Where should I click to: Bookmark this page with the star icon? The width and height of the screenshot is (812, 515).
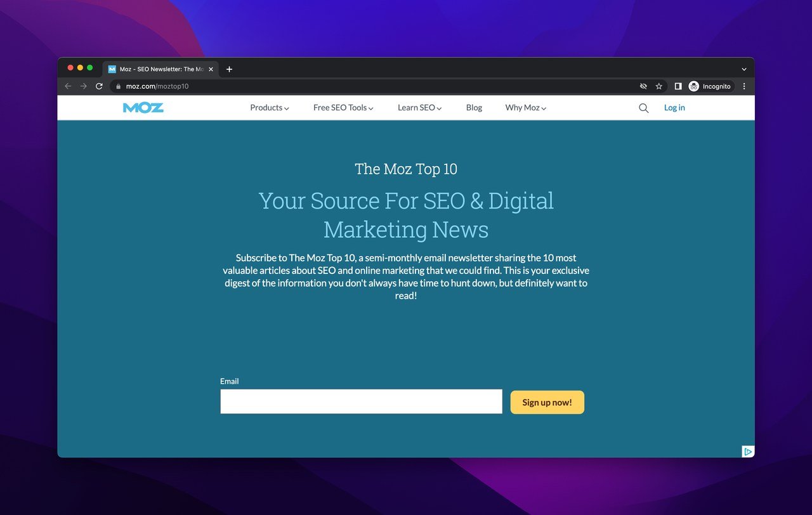659,86
